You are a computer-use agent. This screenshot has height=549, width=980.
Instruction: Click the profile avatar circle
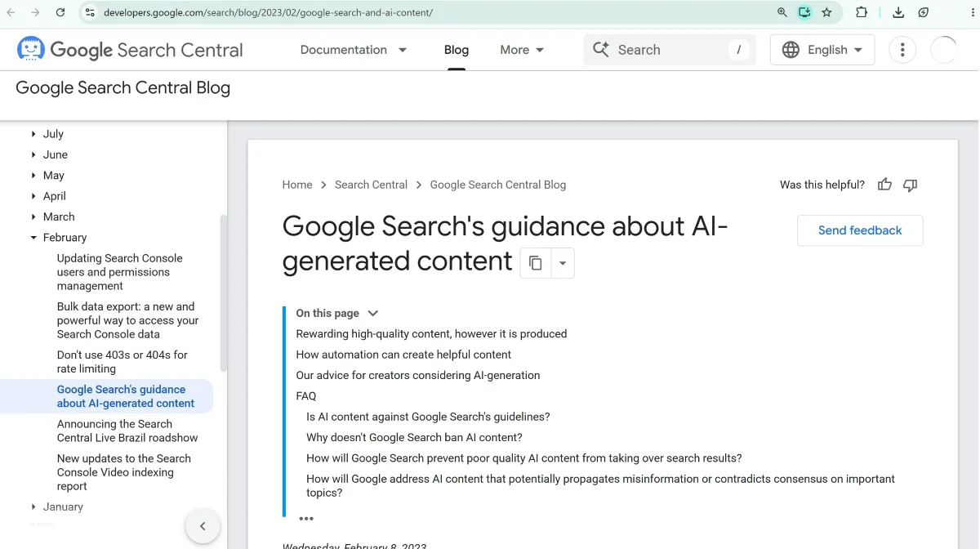[x=944, y=50]
